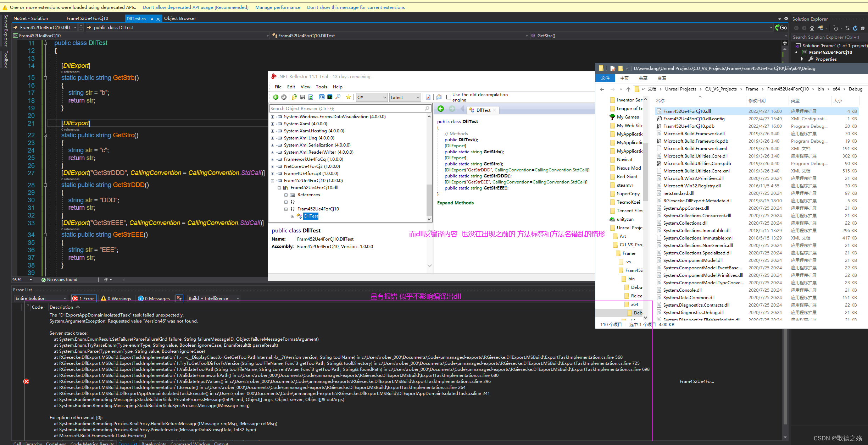Expand the References node in Reflector tree

(286, 195)
